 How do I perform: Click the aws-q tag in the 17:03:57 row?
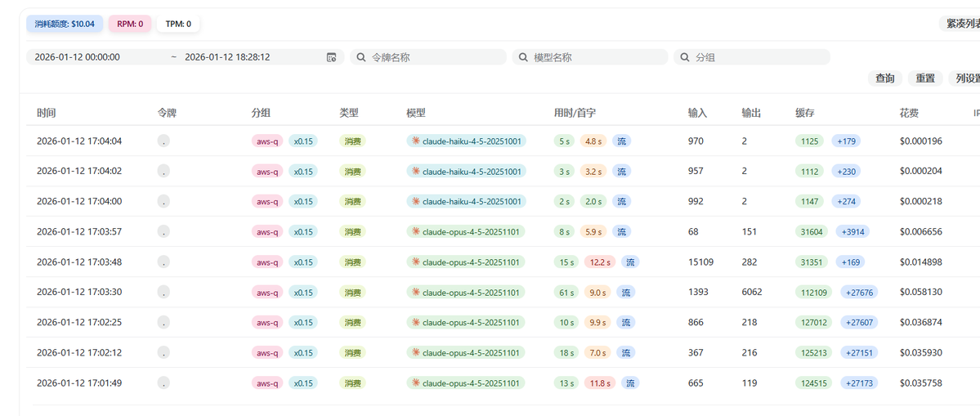(x=267, y=232)
